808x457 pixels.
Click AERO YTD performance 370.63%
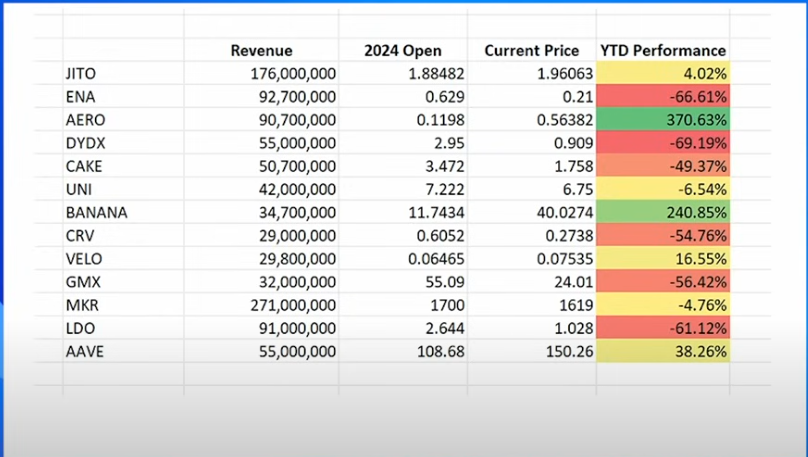(x=663, y=120)
